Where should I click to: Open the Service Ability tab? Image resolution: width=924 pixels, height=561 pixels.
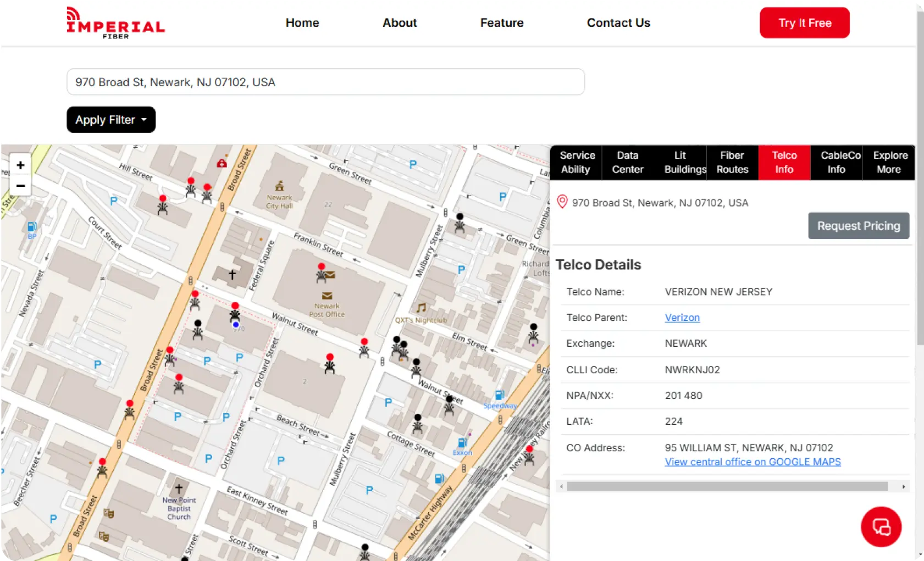point(576,163)
